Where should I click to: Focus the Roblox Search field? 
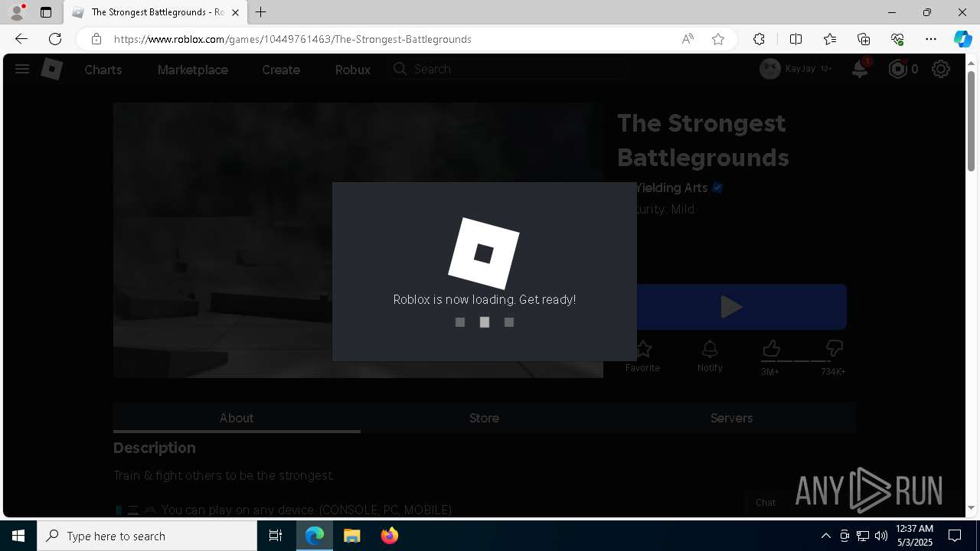pos(508,69)
